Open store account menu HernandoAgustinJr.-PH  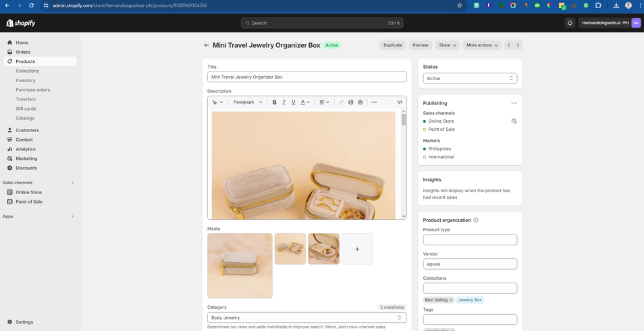coord(610,23)
